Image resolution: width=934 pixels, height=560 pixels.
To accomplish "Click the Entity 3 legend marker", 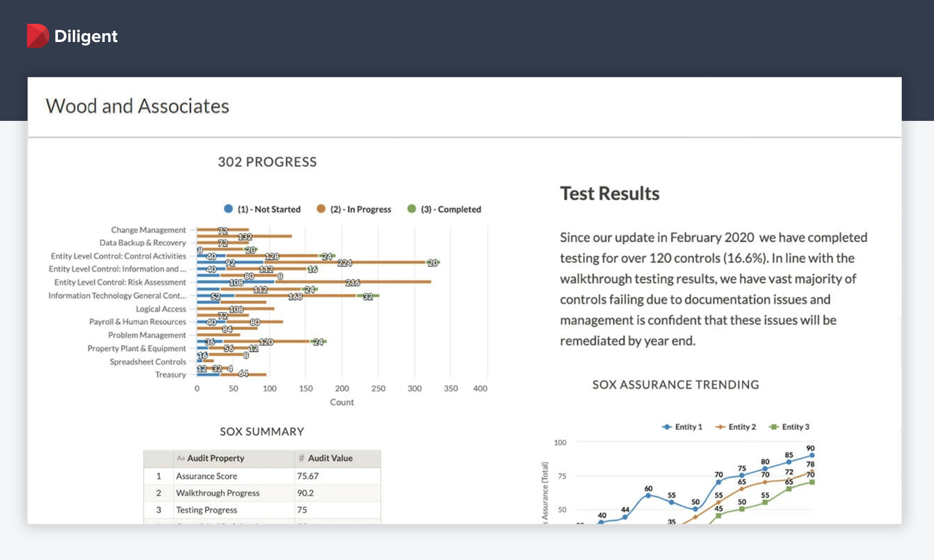I will 774,427.
